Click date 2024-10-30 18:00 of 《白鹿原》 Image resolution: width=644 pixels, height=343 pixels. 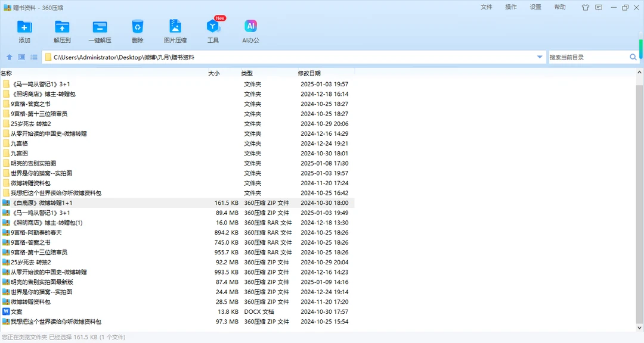pyautogui.click(x=324, y=202)
